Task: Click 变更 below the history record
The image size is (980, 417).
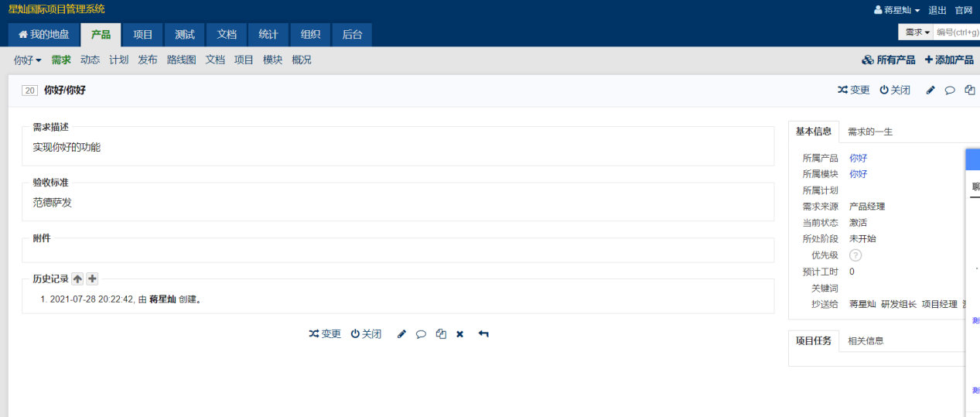Action: click(325, 333)
